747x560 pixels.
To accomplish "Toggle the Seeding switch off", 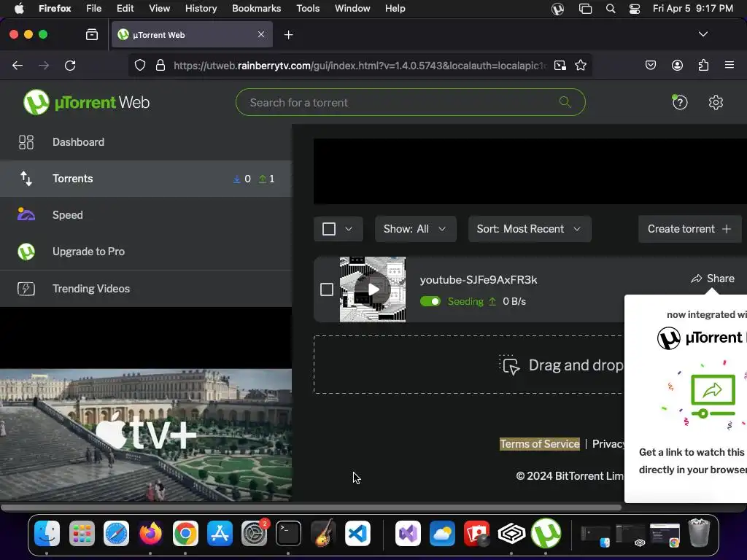I will point(430,301).
